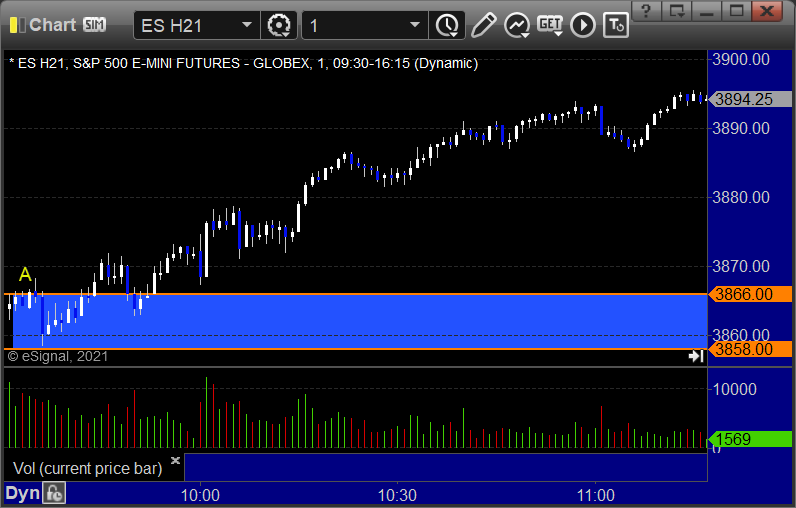Open the studies chart icon
The width and height of the screenshot is (796, 508).
[x=516, y=25]
